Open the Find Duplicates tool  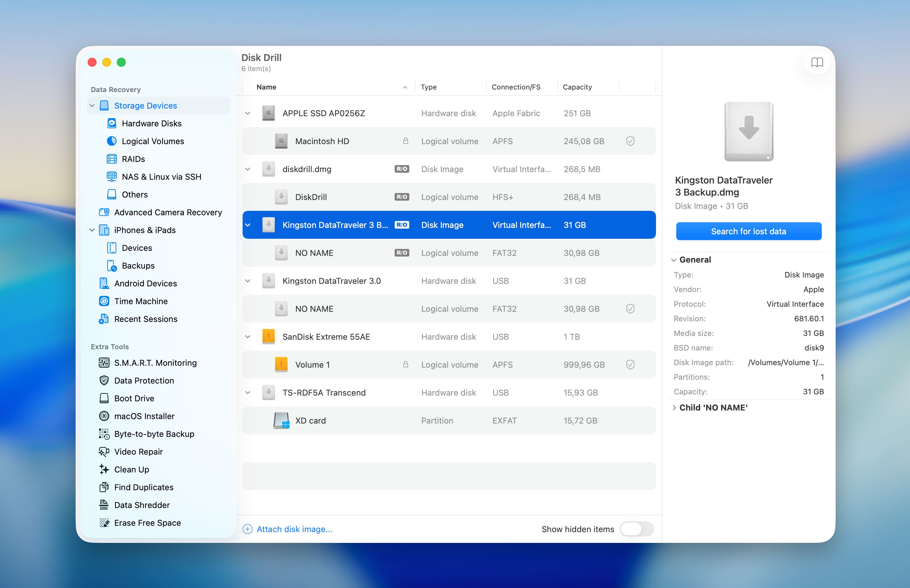tap(158, 487)
